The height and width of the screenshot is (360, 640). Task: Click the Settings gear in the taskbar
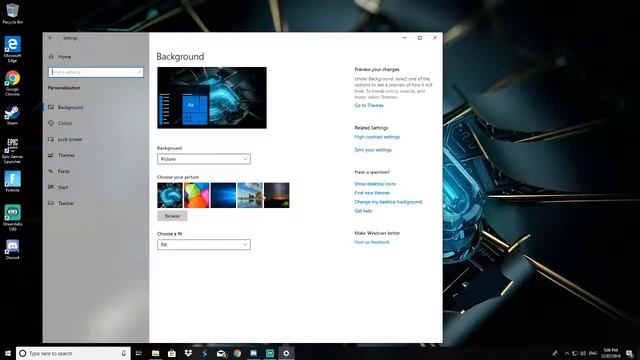coord(286,353)
